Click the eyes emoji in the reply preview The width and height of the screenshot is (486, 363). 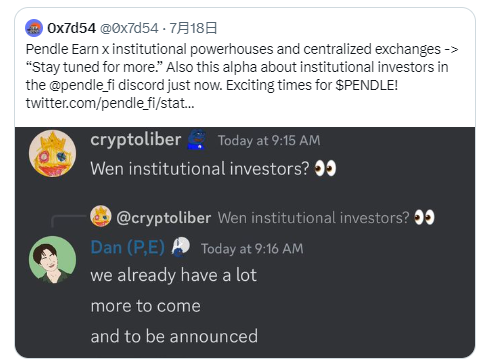click(424, 218)
